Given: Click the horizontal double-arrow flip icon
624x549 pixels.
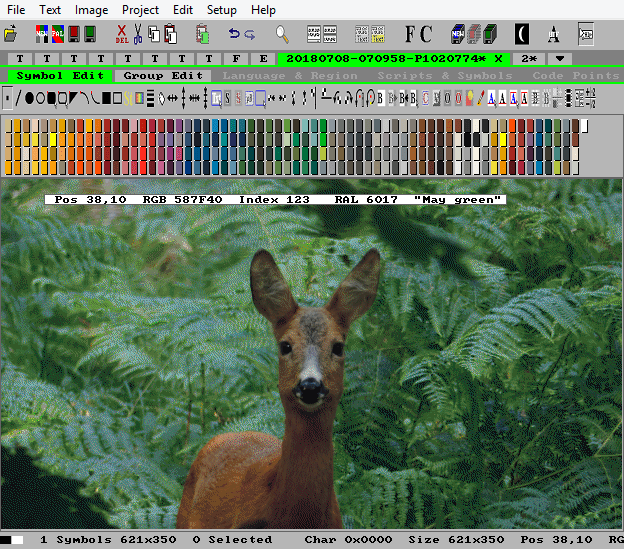Looking at the screenshot, I should (172, 98).
